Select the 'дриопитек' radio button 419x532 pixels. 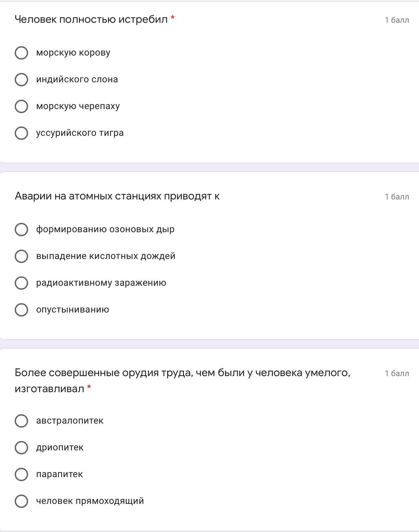tap(21, 448)
